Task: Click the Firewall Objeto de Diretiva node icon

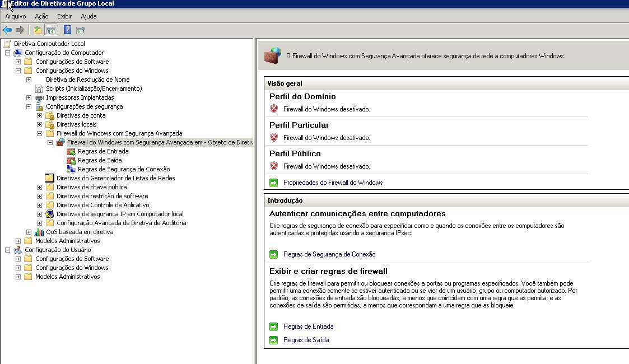Action: point(60,142)
